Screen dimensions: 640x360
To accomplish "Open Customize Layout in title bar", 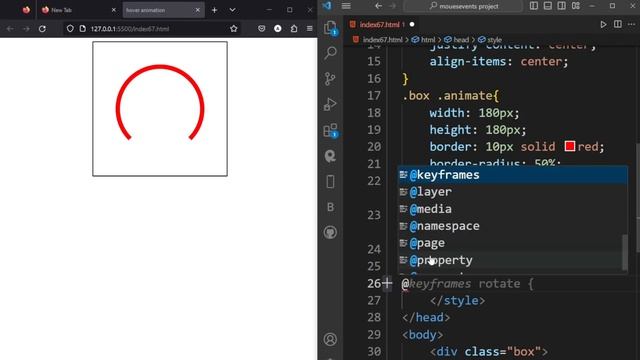I will click(576, 6).
